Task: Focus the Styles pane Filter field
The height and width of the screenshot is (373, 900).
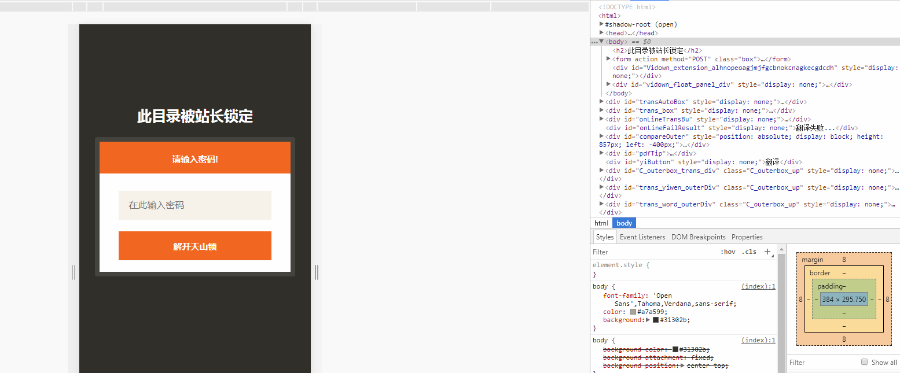Action: (654, 252)
